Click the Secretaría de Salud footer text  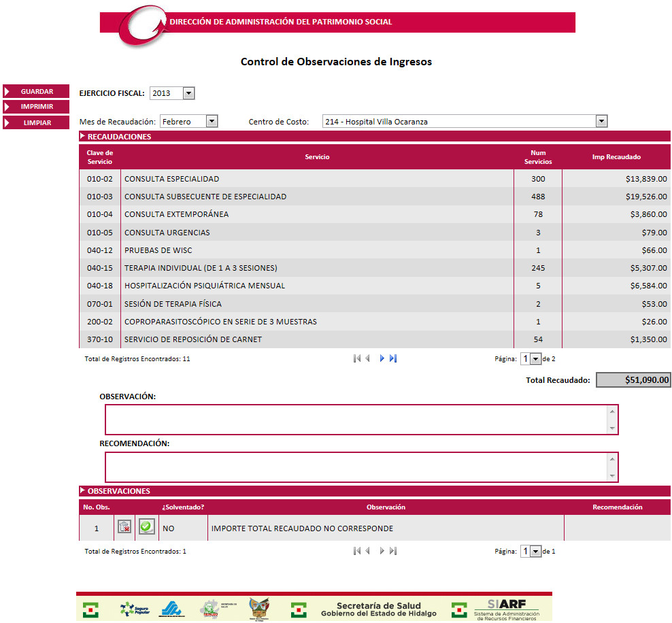click(x=379, y=605)
